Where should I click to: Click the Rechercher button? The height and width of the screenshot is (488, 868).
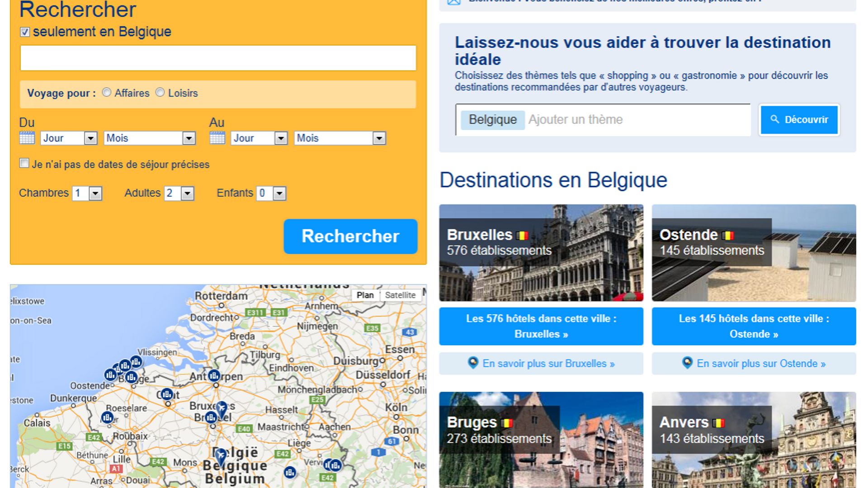(350, 236)
